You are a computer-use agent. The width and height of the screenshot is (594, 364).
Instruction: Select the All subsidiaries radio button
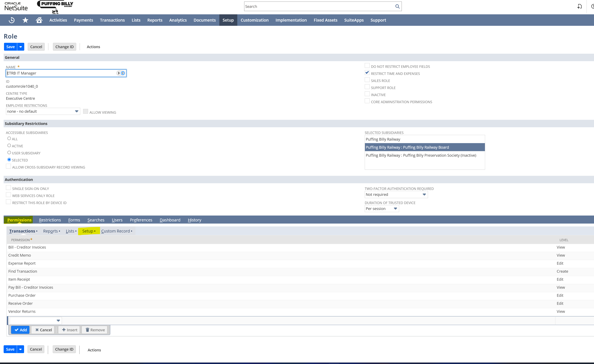click(9, 138)
